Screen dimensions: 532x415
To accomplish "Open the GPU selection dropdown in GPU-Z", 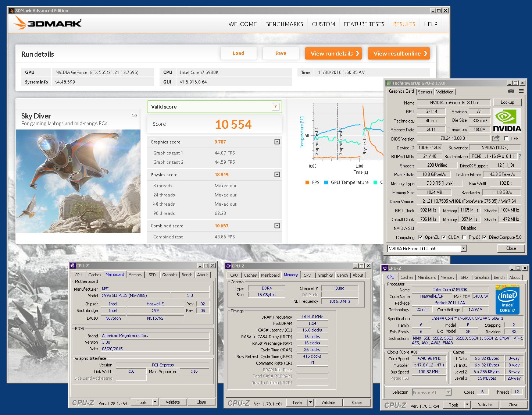I will [x=463, y=249].
